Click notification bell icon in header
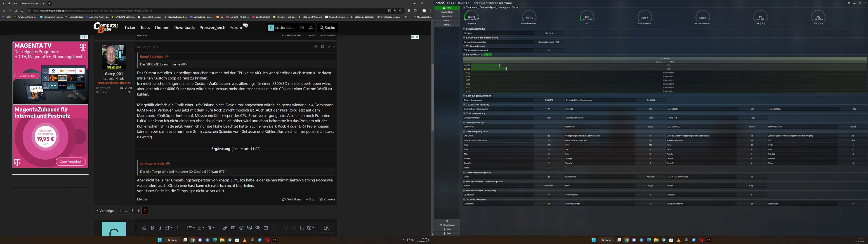 tap(311, 28)
